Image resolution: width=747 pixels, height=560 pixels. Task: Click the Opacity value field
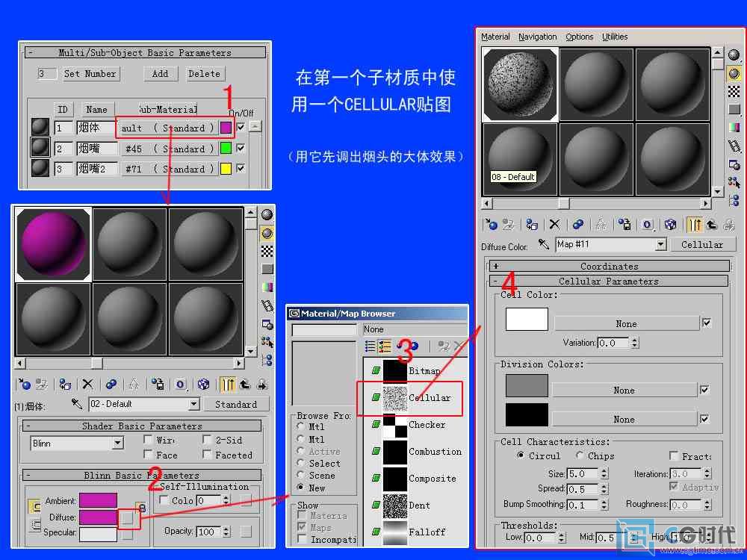coord(208,532)
